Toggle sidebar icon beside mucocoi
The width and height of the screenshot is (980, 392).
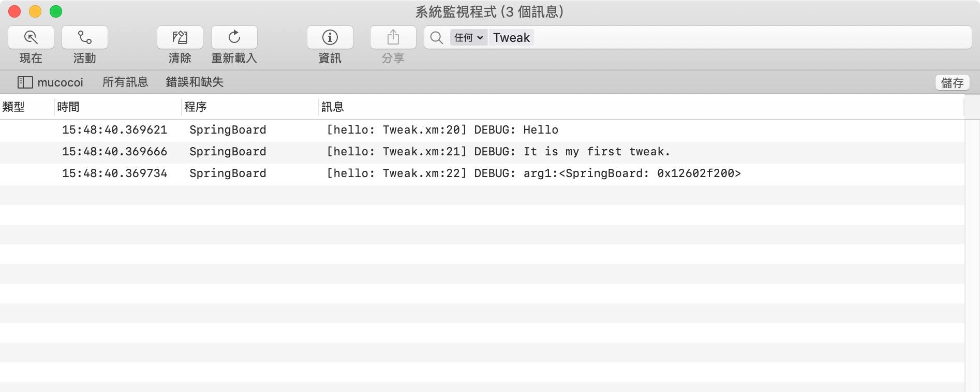tap(25, 82)
